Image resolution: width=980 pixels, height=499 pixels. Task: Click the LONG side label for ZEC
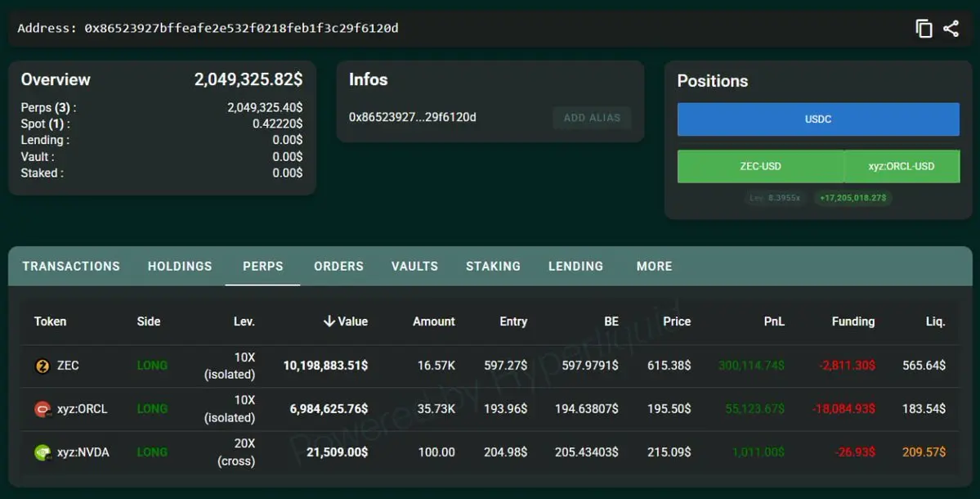pos(152,365)
